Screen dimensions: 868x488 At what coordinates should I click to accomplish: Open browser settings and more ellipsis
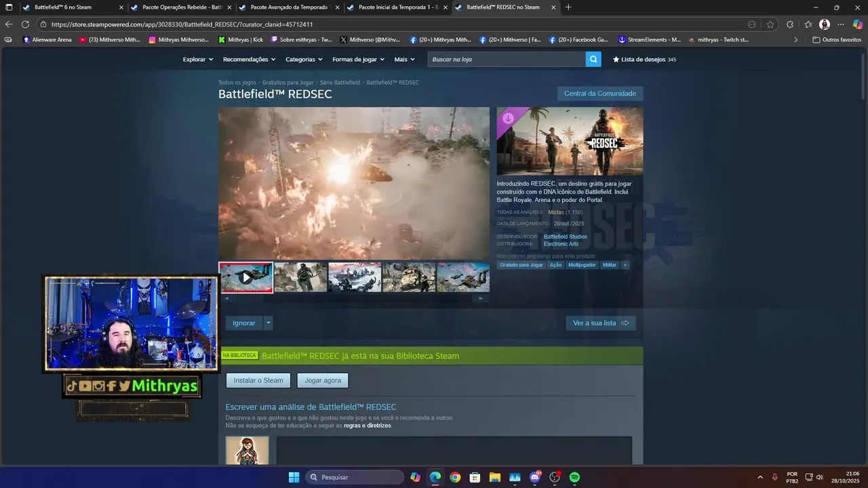[841, 24]
